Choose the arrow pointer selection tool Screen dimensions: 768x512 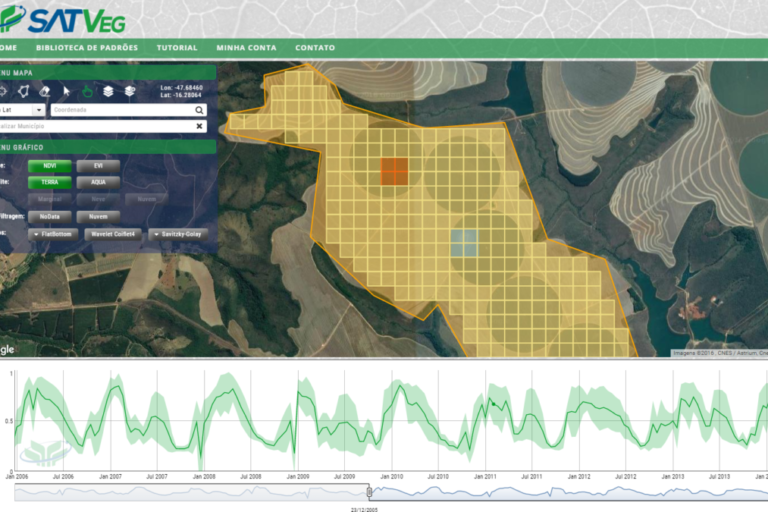66,91
